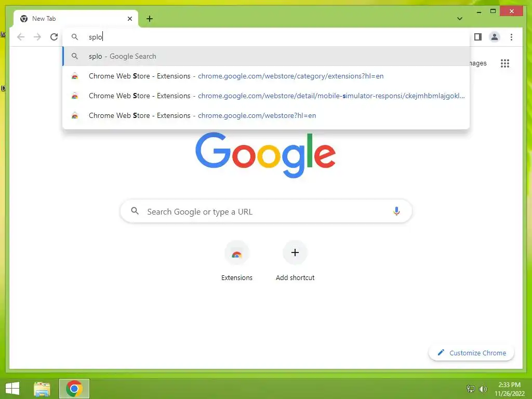The width and height of the screenshot is (532, 399).
Task: Open the tab search chevron
Action: [460, 19]
